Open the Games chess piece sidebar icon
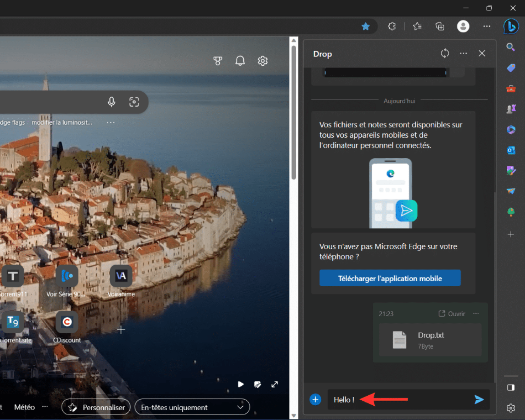 [511, 109]
